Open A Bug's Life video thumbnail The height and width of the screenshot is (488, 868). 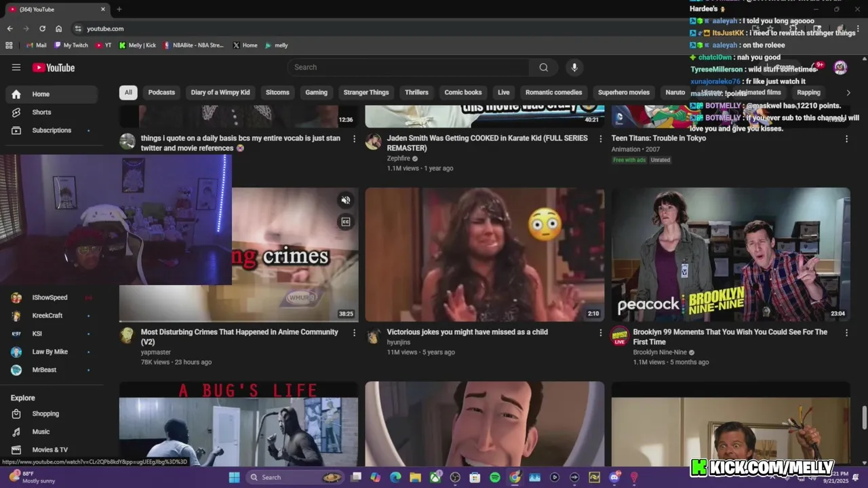coord(239,424)
